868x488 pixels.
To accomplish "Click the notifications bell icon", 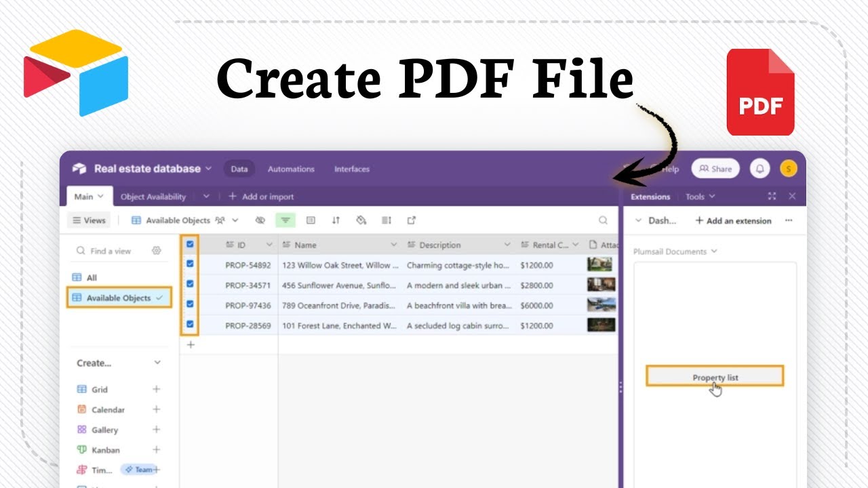I will coord(760,169).
